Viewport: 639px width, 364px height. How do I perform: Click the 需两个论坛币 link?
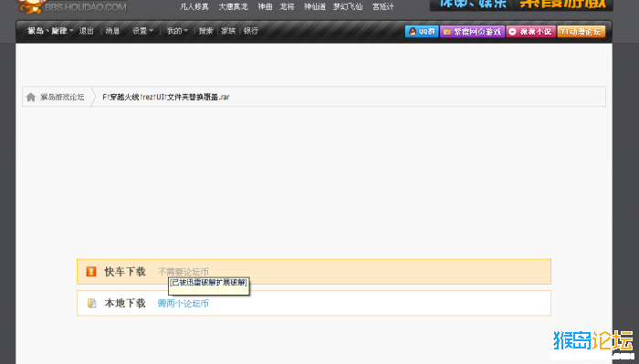(x=183, y=303)
